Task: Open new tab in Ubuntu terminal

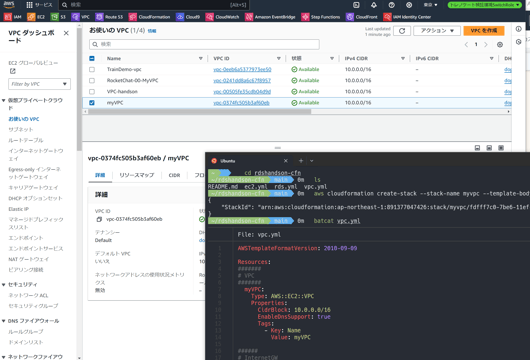Action: [x=301, y=161]
